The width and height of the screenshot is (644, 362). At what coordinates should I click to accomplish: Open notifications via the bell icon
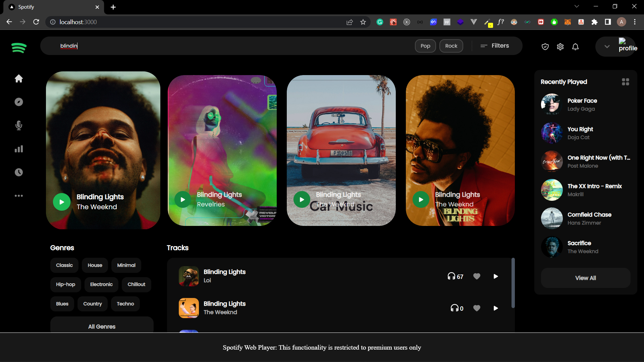(575, 47)
